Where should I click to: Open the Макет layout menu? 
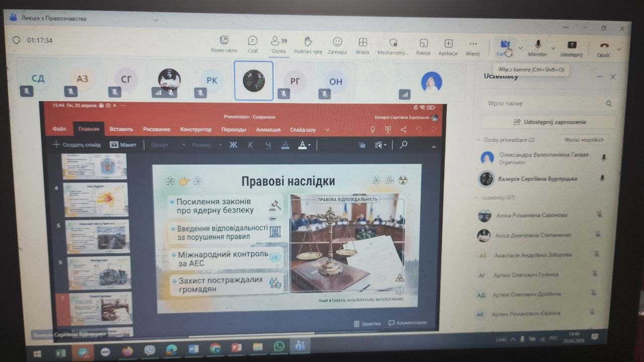click(x=123, y=145)
